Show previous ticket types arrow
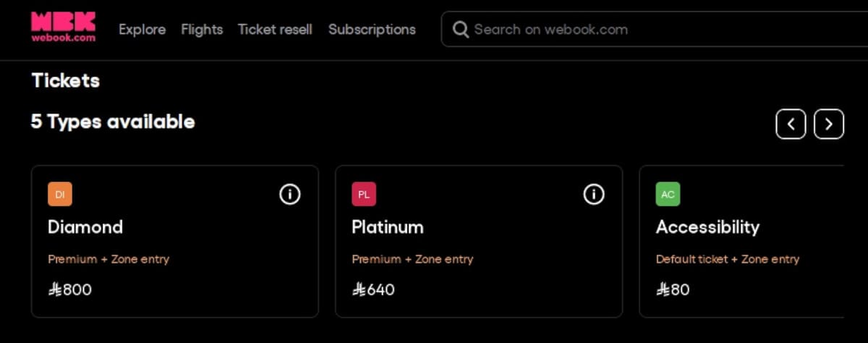868x343 pixels. 791,124
